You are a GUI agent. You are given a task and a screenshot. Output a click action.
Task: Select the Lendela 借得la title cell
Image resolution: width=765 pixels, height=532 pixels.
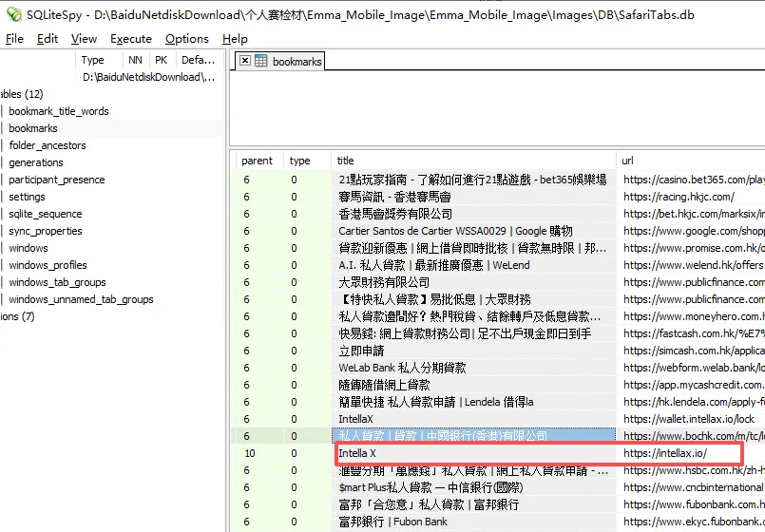click(x=474, y=402)
